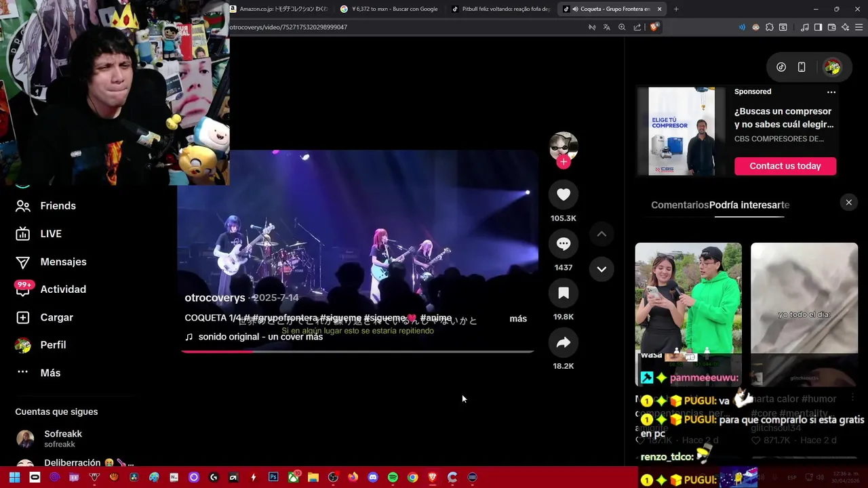Screen dimensions: 868x488
Task: Seek on the video progress bar
Action: coord(357,351)
